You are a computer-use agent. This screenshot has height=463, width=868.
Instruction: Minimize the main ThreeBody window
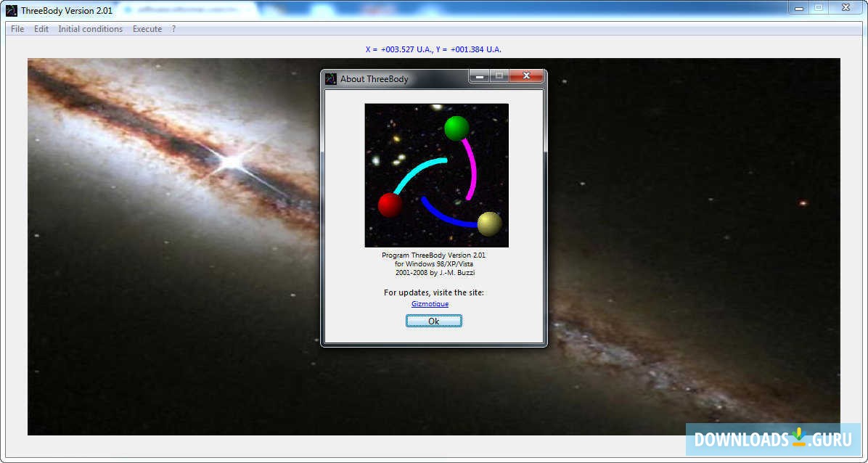(799, 7)
